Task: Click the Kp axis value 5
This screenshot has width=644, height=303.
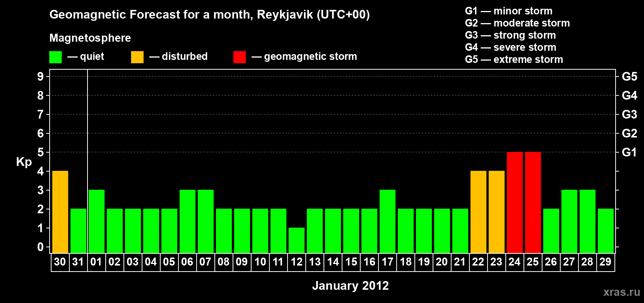Action: pos(41,152)
